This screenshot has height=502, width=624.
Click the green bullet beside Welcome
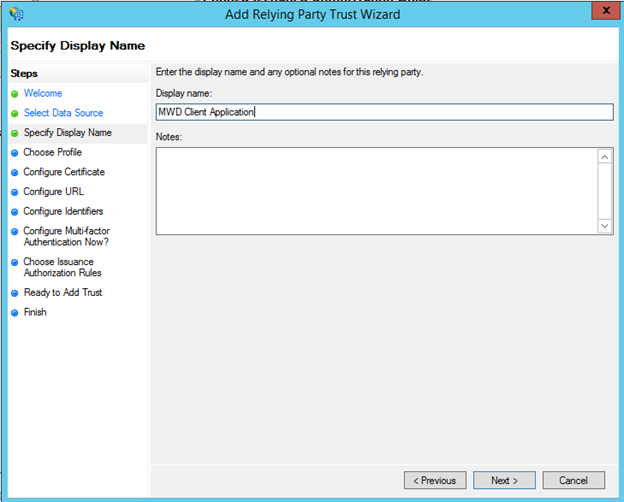point(15,94)
